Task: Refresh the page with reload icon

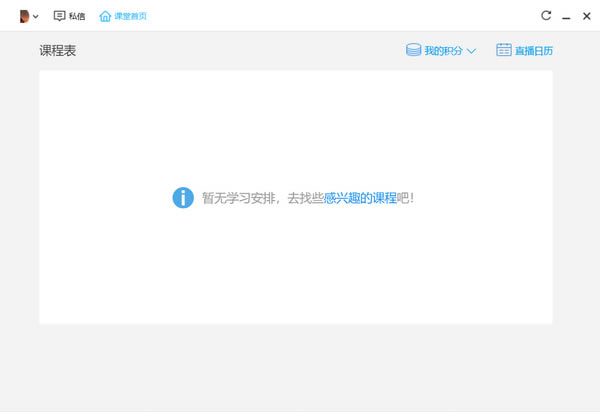Action: click(546, 15)
